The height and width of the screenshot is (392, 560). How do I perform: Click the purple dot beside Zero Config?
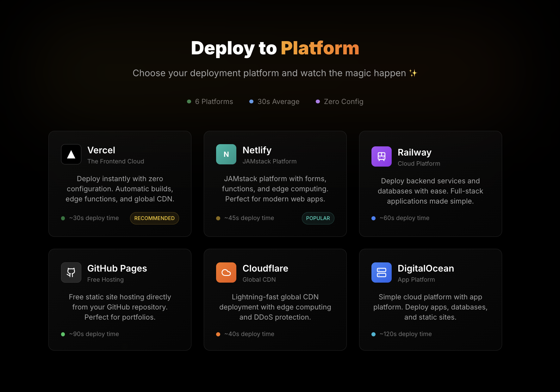tap(318, 101)
